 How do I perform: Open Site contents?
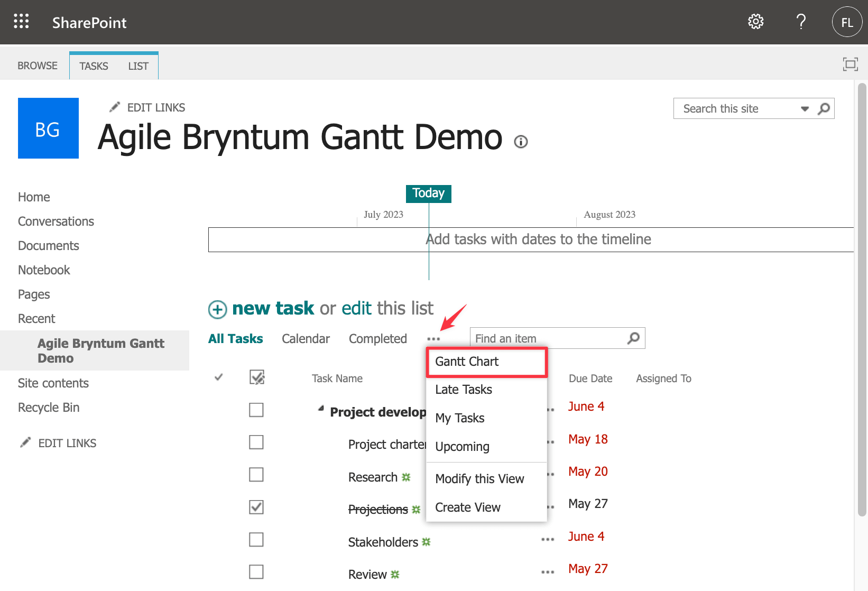(53, 383)
